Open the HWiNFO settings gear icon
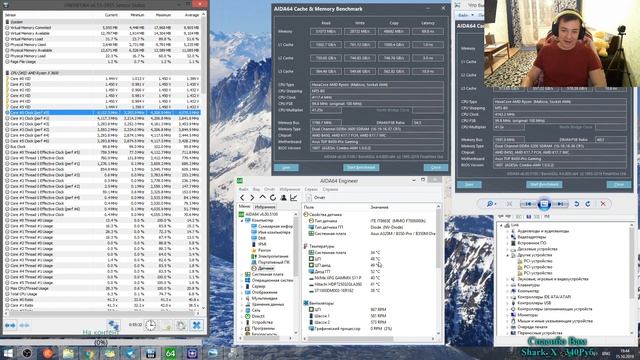Screen dimensions: 640x360 [x=181, y=325]
